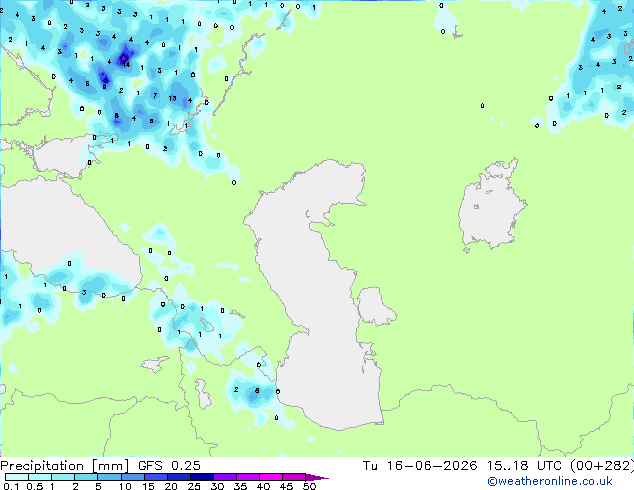Click the legend arrow tip above 50 mm
This screenshot has height=490, width=634.
tap(317, 477)
